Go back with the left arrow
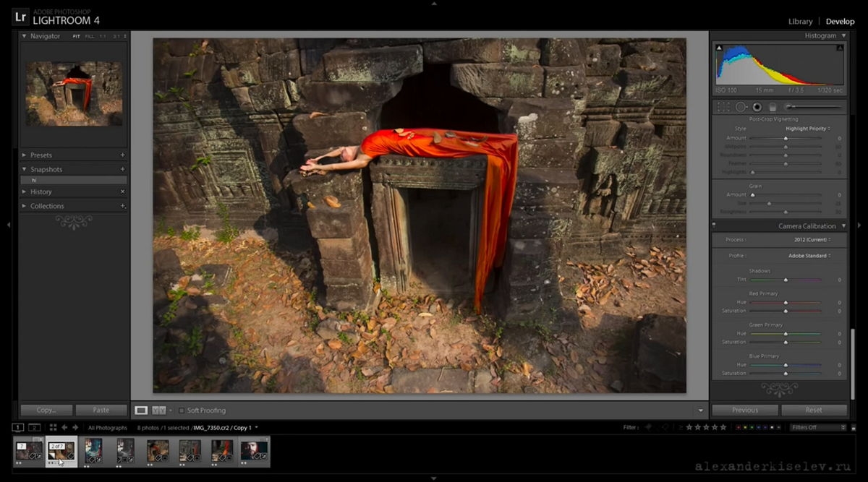This screenshot has height=482, width=868. point(64,428)
